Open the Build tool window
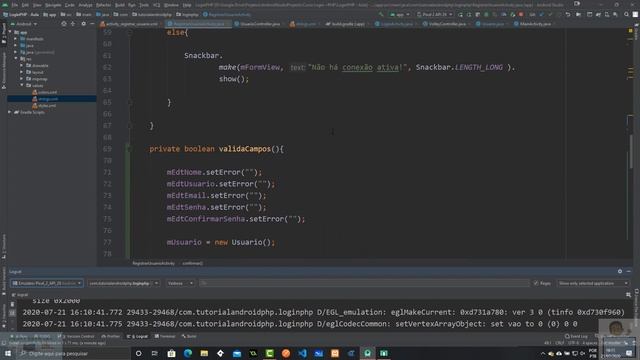Image resolution: width=640 pixels, height=360 pixels. (189, 336)
